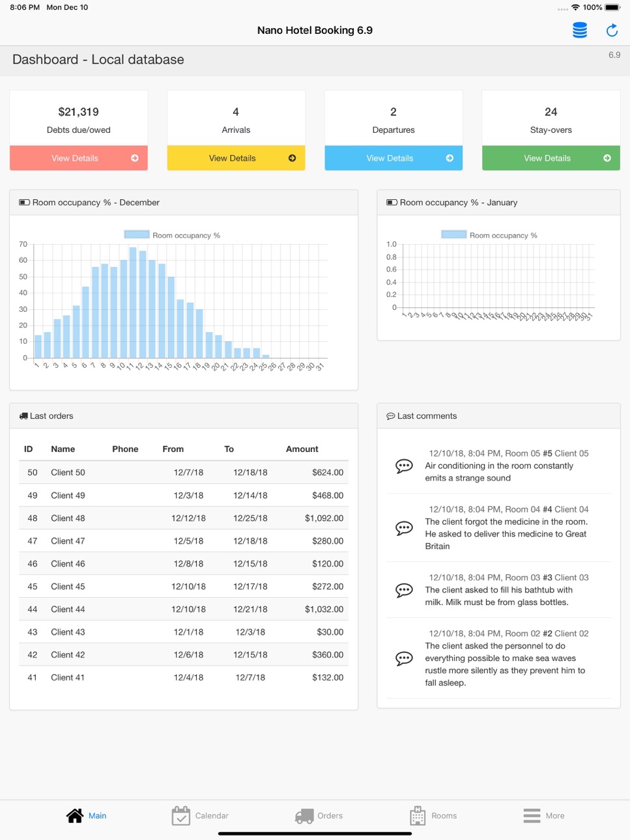Open order row for Client 45
The width and height of the screenshot is (630, 840).
click(x=184, y=587)
